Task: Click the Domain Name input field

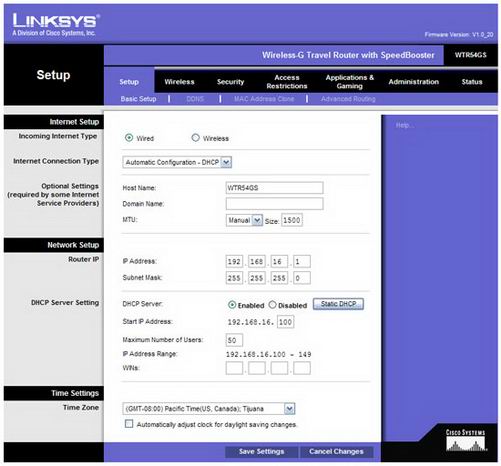Action: [x=274, y=204]
